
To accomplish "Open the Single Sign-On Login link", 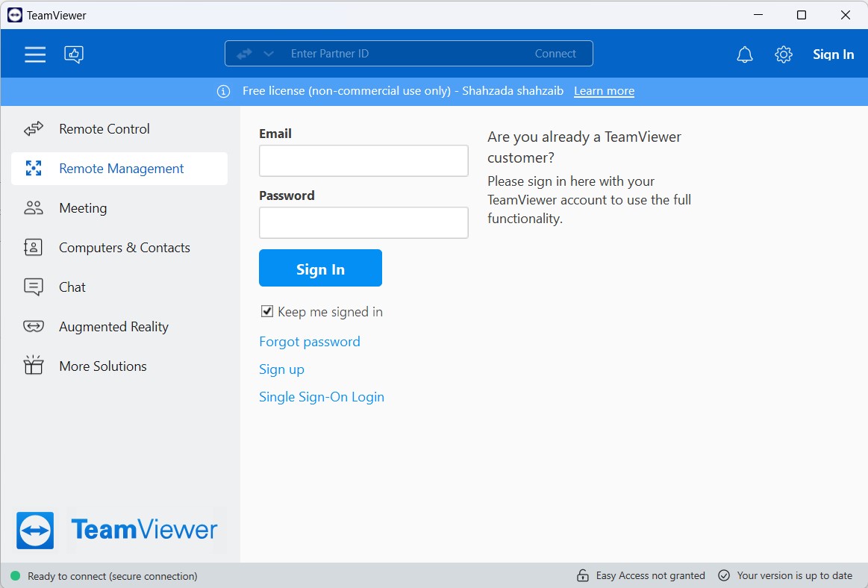I will pyautogui.click(x=321, y=397).
